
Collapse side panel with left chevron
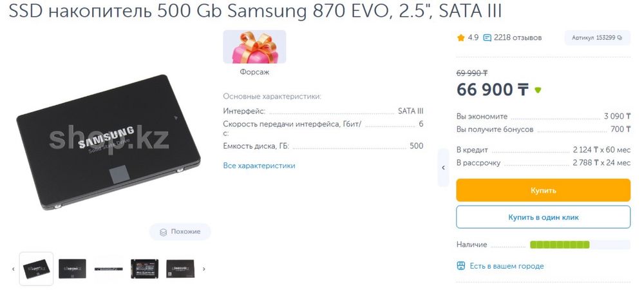click(443, 168)
